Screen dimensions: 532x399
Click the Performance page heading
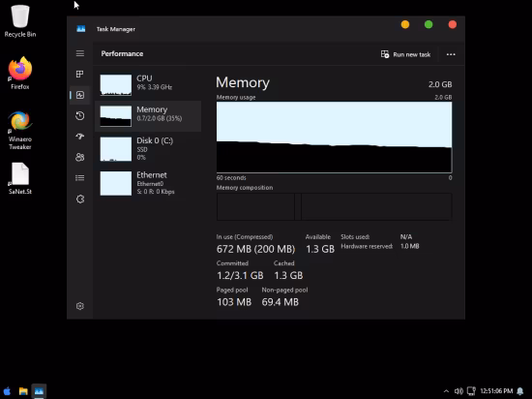[122, 53]
